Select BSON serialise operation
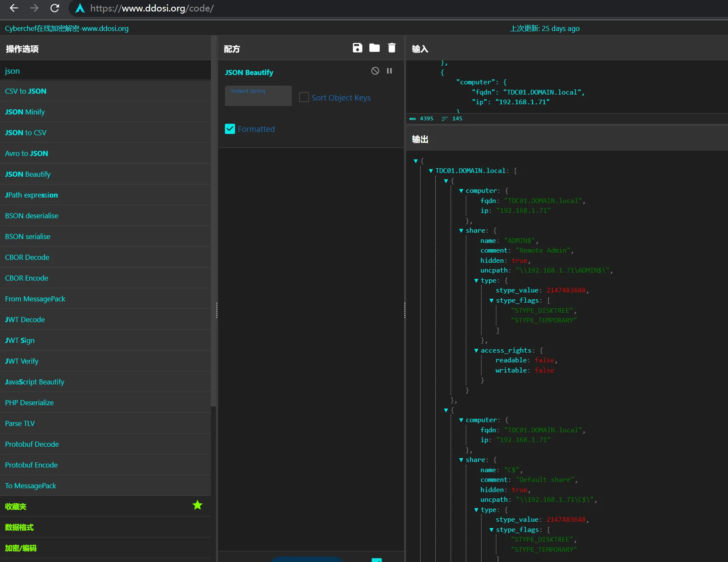The height and width of the screenshot is (562, 728). pos(105,236)
